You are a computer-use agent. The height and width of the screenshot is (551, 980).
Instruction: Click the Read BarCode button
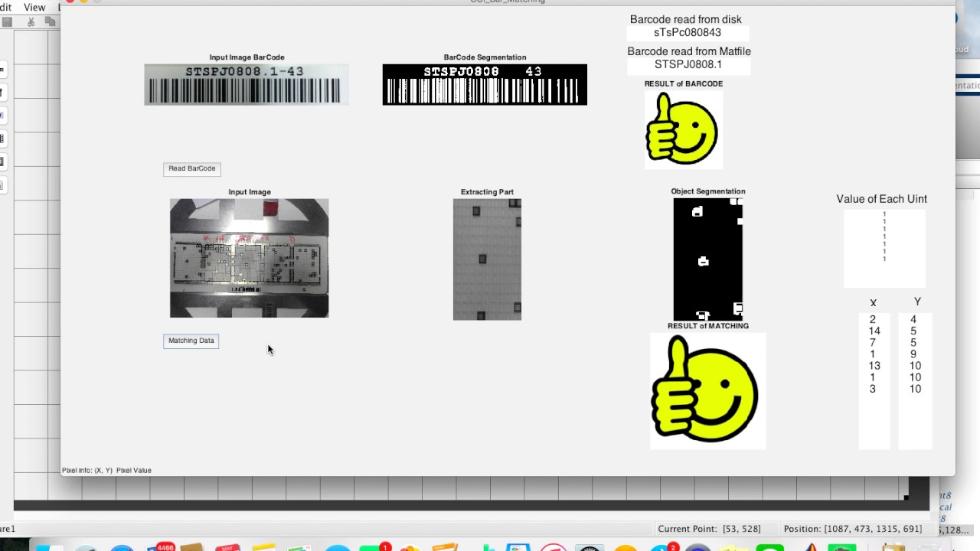click(x=192, y=169)
